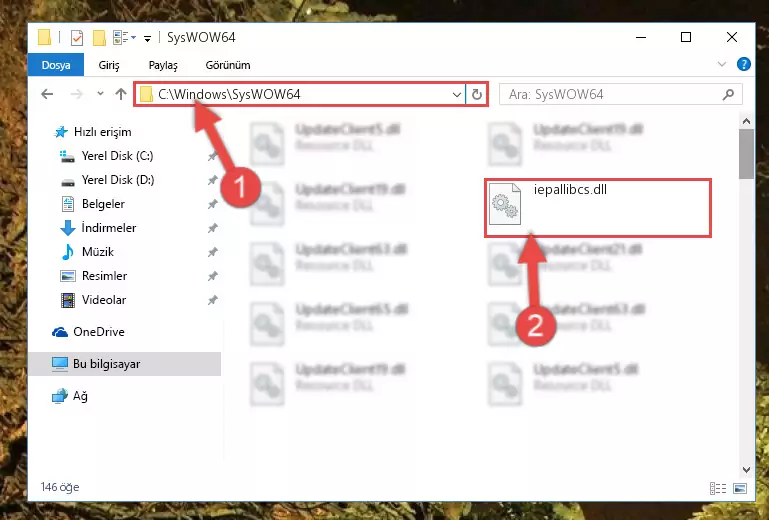This screenshot has width=769, height=520.
Task: Select Hızlı erişim in navigation pane
Action: [x=102, y=132]
